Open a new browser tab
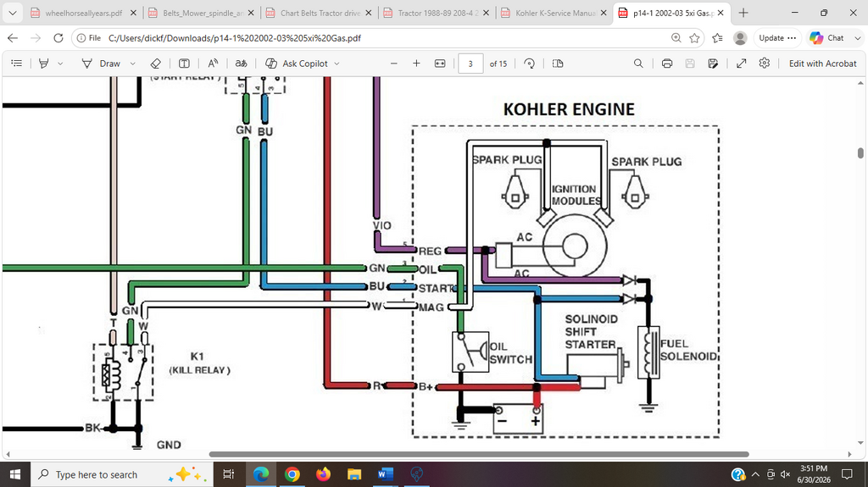The image size is (868, 487). coord(743,13)
